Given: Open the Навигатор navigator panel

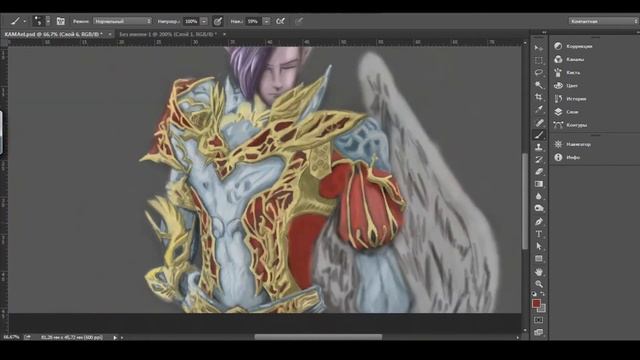Looking at the screenshot, I should pyautogui.click(x=572, y=144).
